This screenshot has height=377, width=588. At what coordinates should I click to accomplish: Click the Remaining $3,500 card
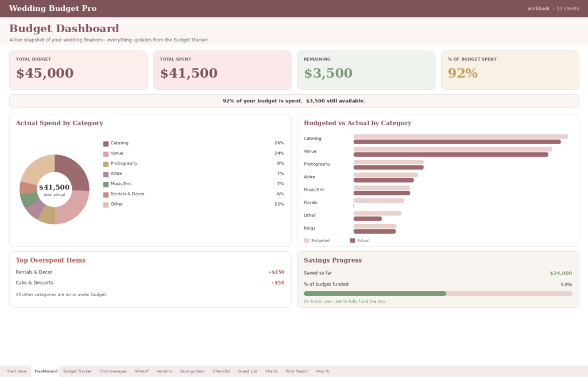coord(366,70)
